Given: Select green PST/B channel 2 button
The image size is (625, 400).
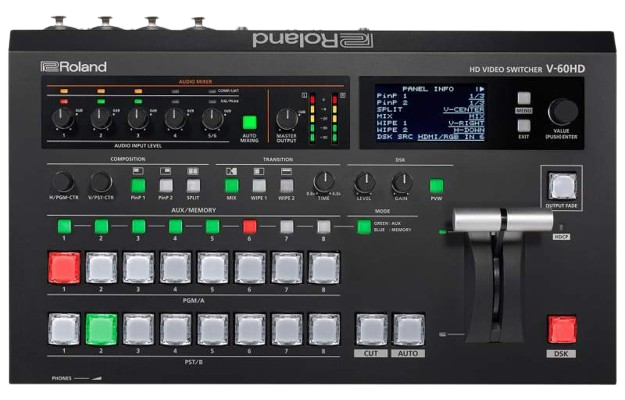Looking at the screenshot, I should 101,329.
